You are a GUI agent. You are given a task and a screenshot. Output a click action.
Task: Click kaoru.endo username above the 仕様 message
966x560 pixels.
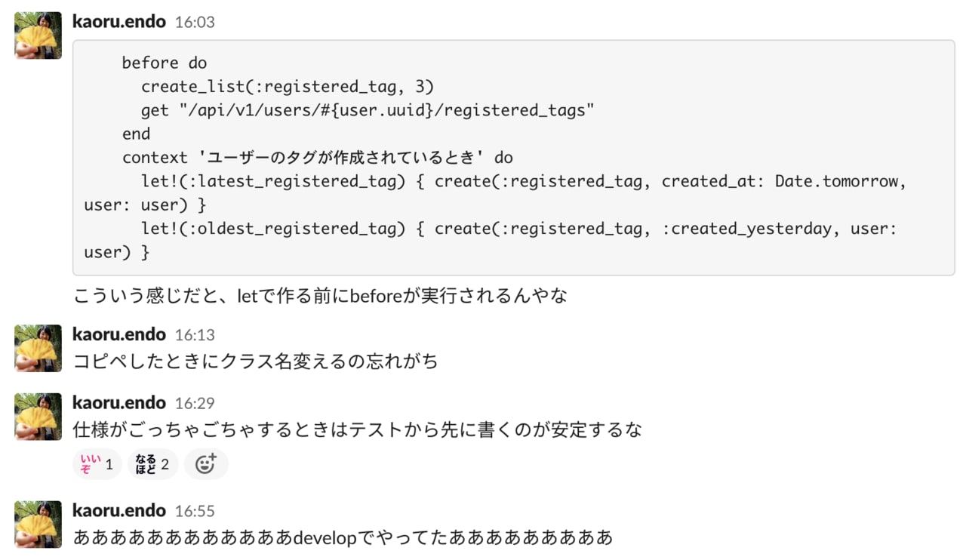point(118,402)
